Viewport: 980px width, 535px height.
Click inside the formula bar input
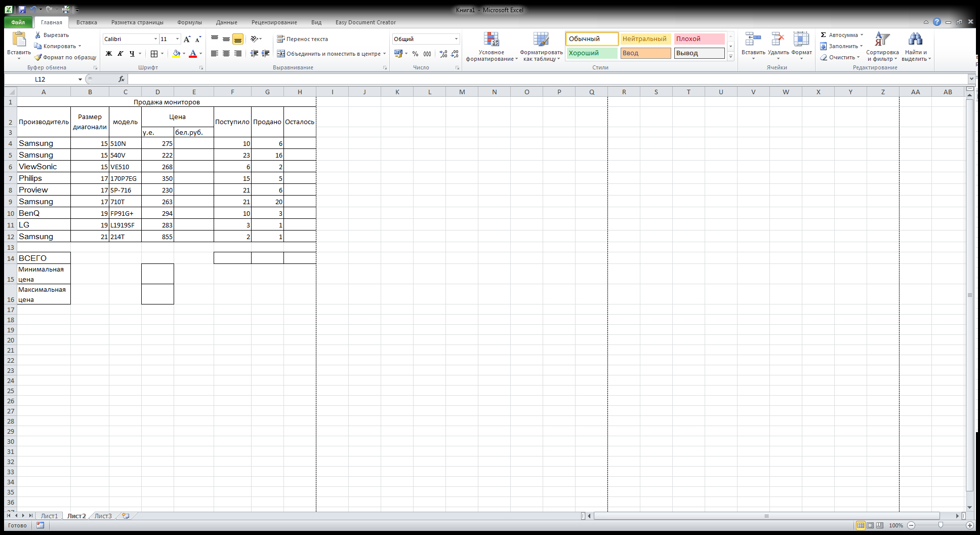pos(547,79)
